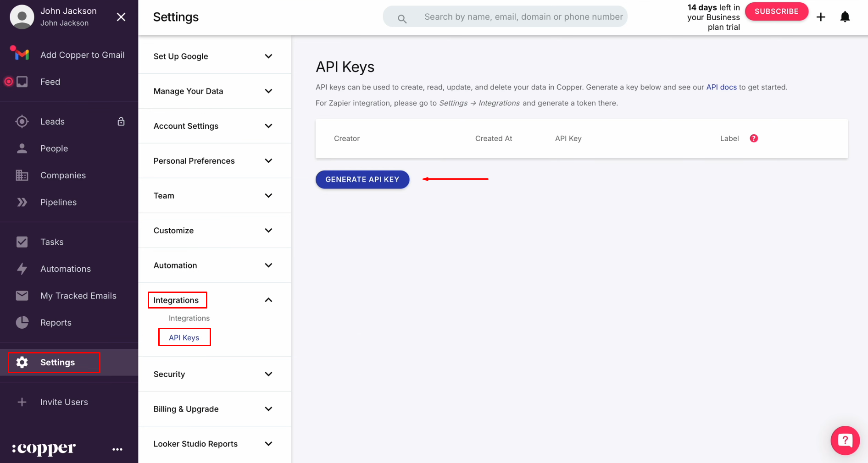Select Integrations submenu item
The image size is (868, 463).
point(189,318)
